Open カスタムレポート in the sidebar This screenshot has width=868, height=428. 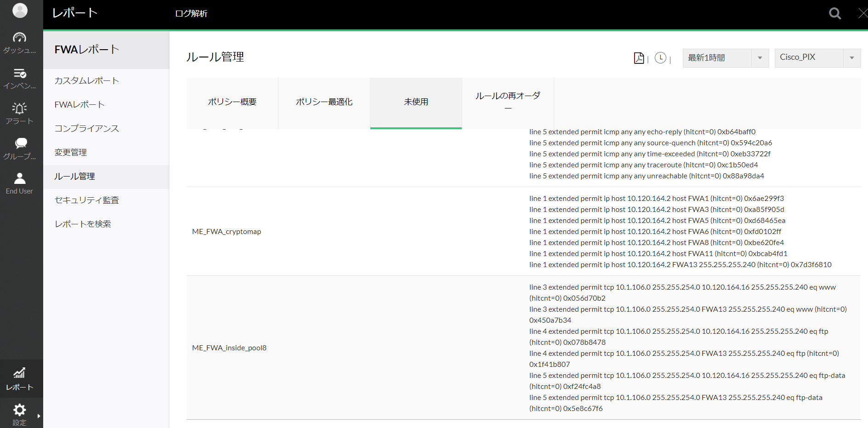pos(87,80)
